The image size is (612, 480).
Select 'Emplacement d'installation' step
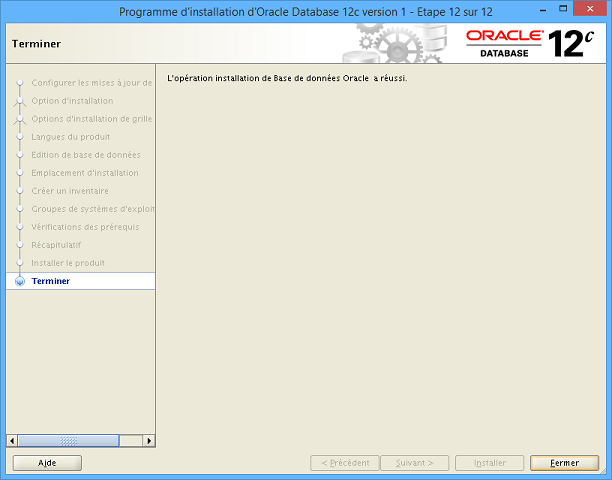pos(85,173)
